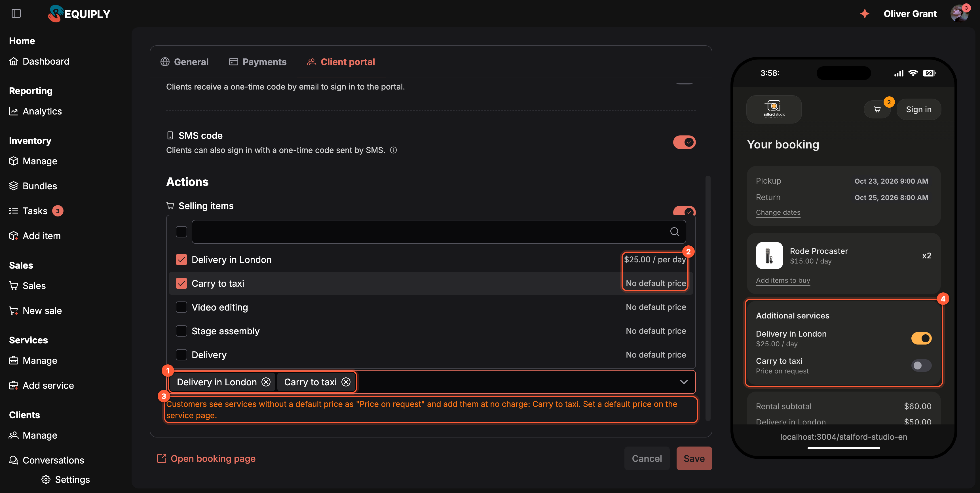Click Change dates link in preview
Viewport: 980px width, 493px height.
click(x=778, y=212)
